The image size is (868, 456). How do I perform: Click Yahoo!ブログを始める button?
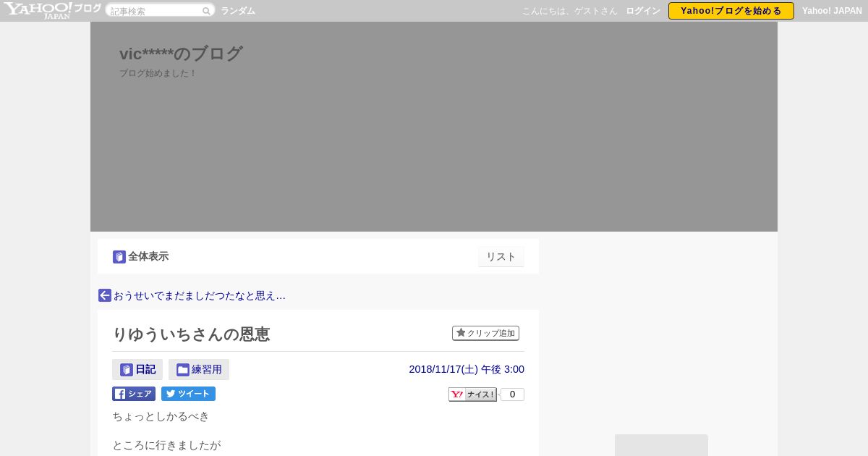731,11
